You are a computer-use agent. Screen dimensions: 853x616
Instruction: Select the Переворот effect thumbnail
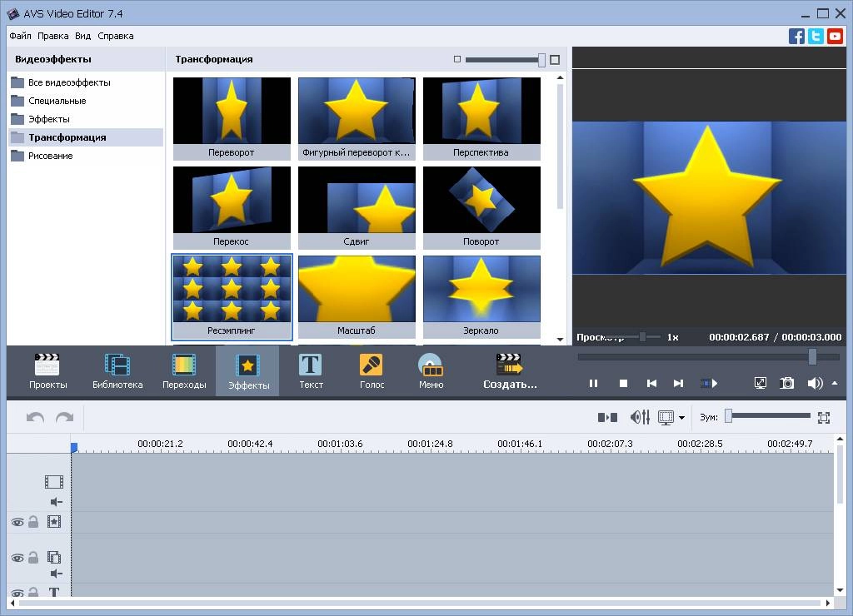click(232, 118)
